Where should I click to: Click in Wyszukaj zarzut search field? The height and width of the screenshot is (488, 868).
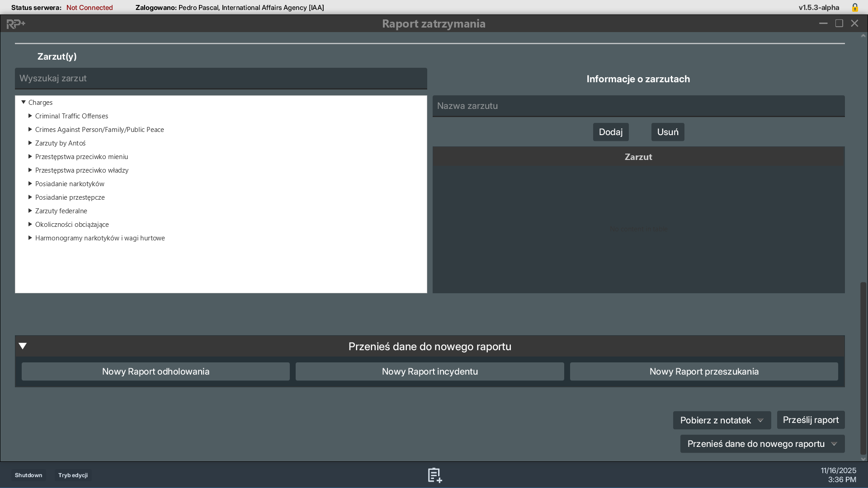click(221, 79)
